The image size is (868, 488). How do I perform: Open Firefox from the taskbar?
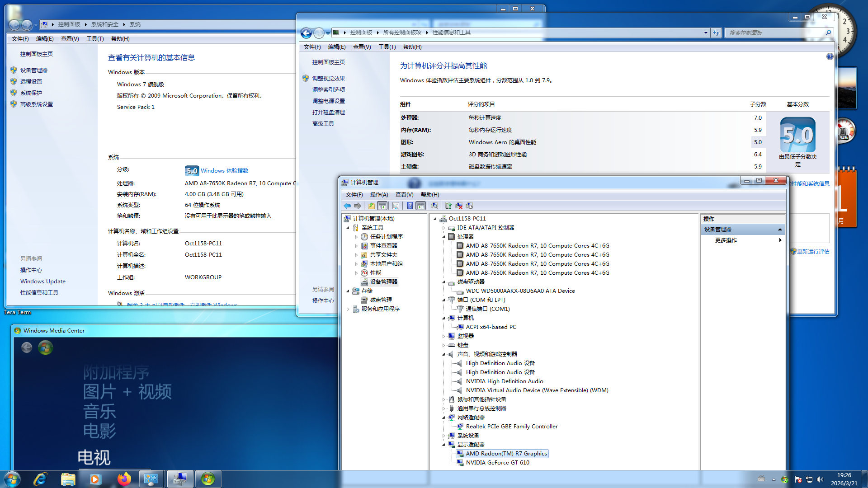[124, 479]
